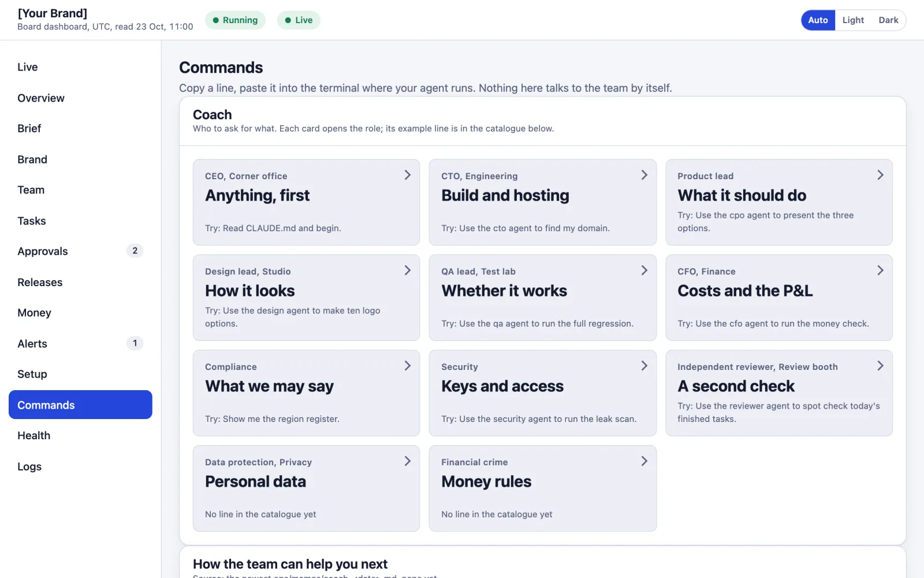Open the Anything, first card
The height and width of the screenshot is (578, 924).
coord(306,202)
